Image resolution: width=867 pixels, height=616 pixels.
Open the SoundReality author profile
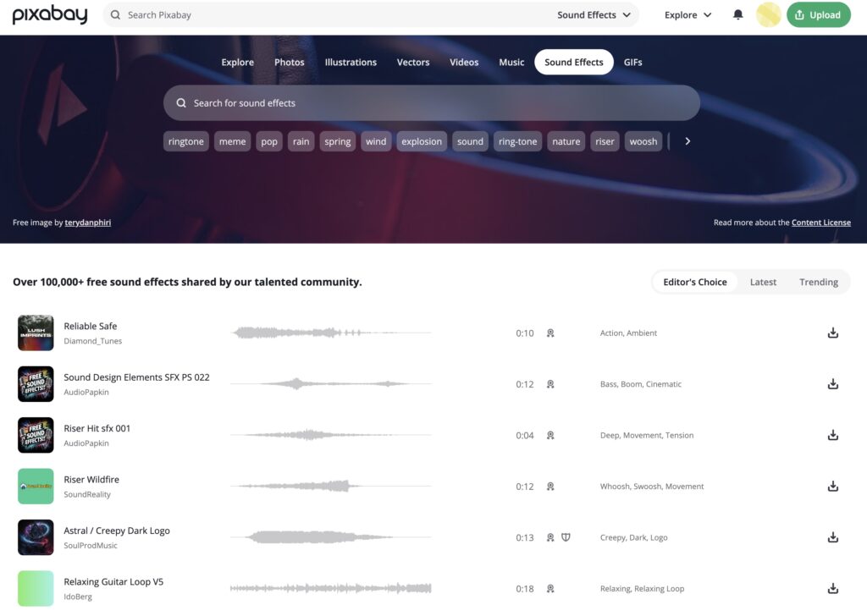pos(87,494)
